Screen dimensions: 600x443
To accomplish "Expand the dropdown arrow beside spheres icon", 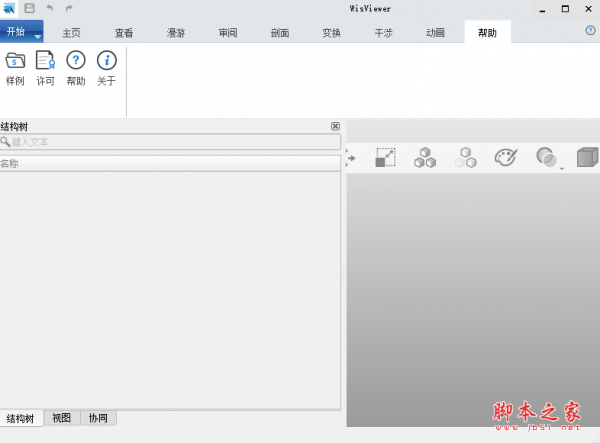I will pyautogui.click(x=562, y=168).
